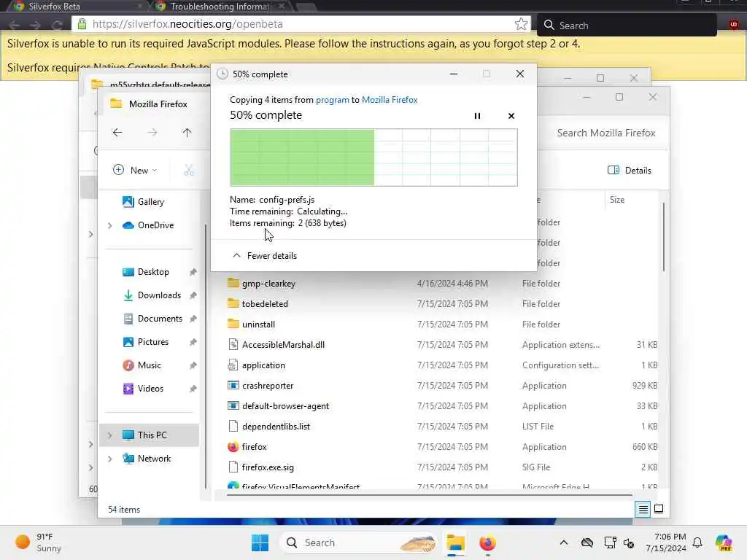Click the site lock icon in address bar

[x=82, y=24]
